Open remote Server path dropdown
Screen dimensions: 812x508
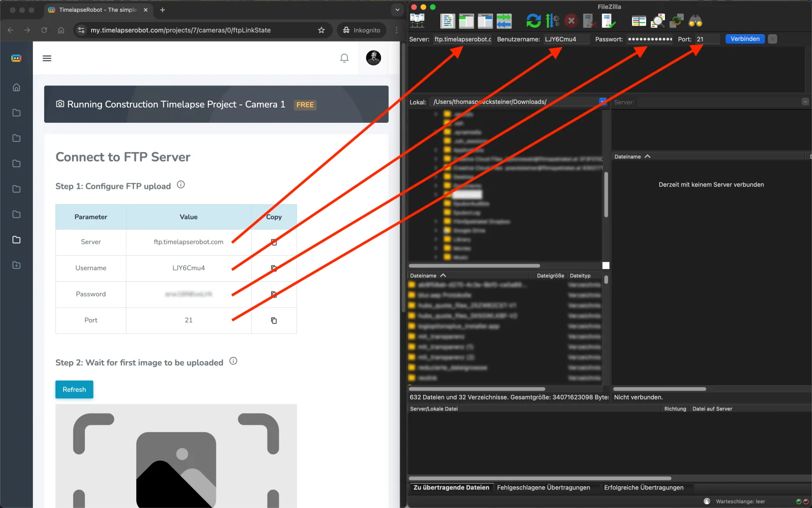coord(805,102)
